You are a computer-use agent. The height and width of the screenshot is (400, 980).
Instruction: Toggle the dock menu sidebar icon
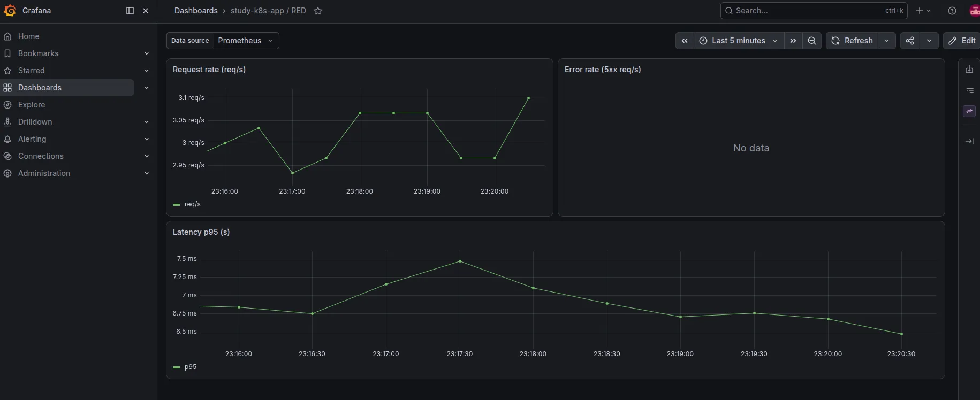click(130, 11)
